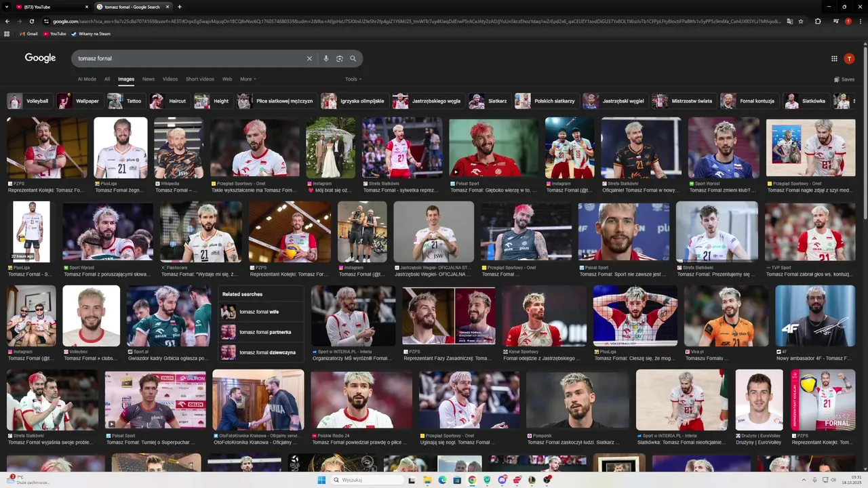
Task: Clear the search box with the X icon
Action: click(309, 58)
